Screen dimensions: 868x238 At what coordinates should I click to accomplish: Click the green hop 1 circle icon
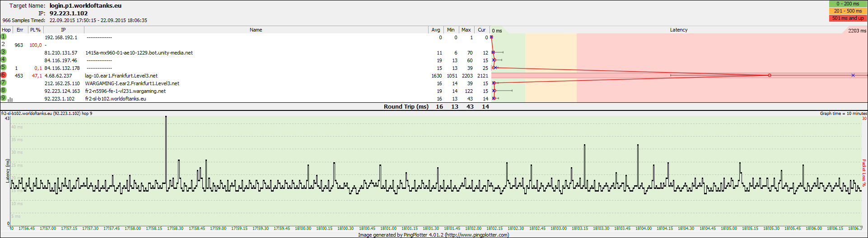click(x=4, y=37)
